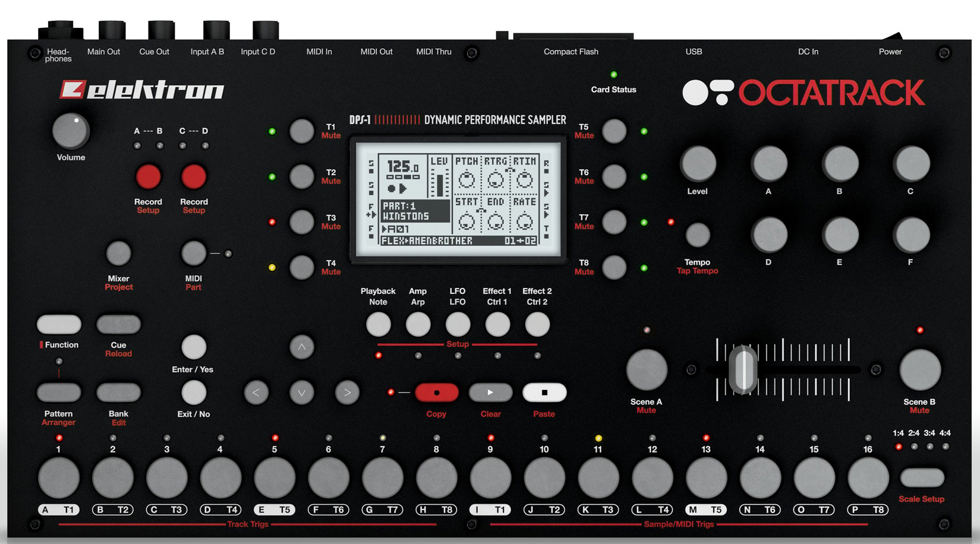980x544 pixels.
Task: Adjust data entry knob C
Action: click(911, 163)
